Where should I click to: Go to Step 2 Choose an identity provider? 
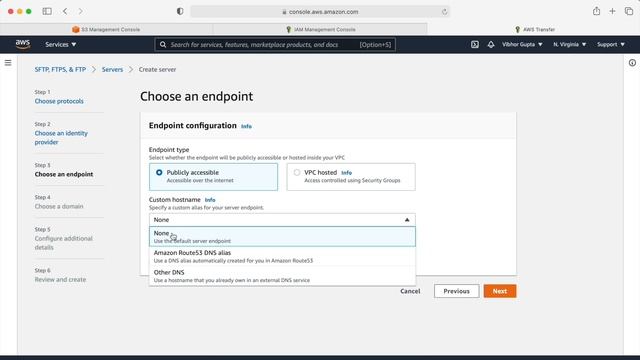coord(61,138)
